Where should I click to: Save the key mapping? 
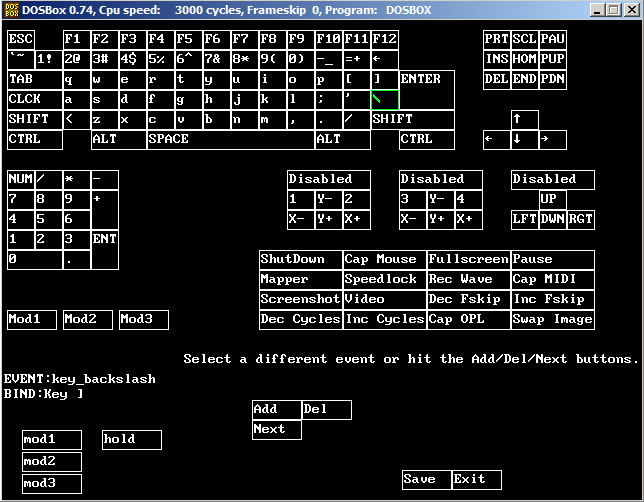tap(427, 480)
